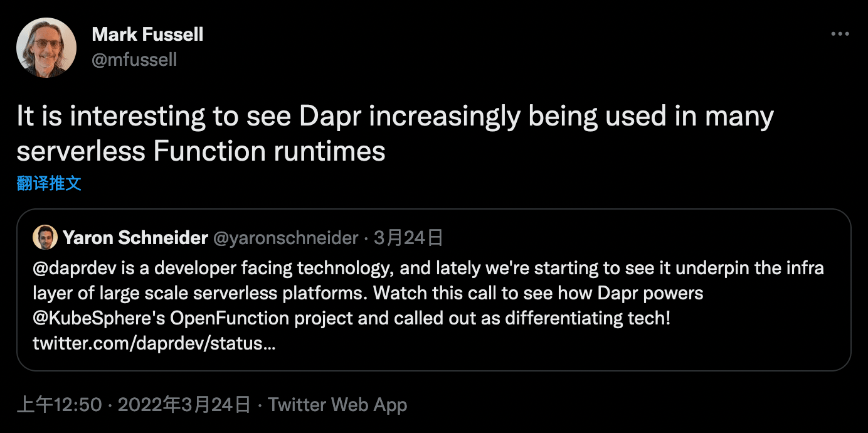
Task: Click the 3月24日 date in quoted tweet
Action: coord(408,238)
